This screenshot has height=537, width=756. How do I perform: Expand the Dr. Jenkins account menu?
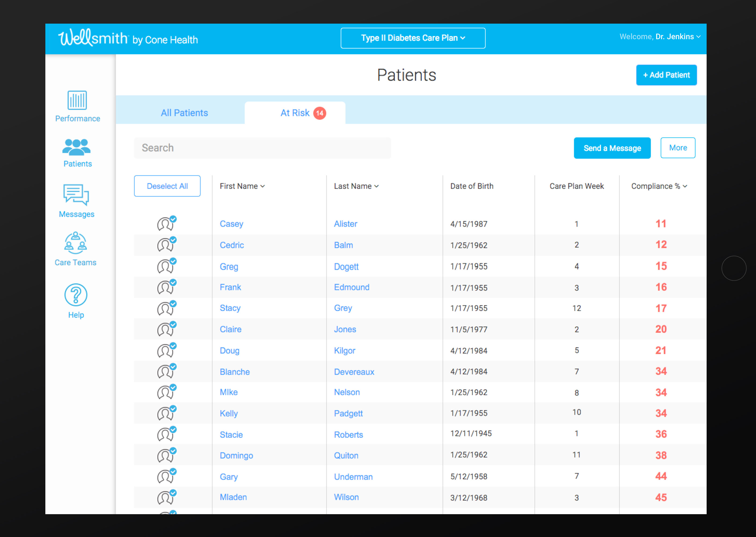660,37
